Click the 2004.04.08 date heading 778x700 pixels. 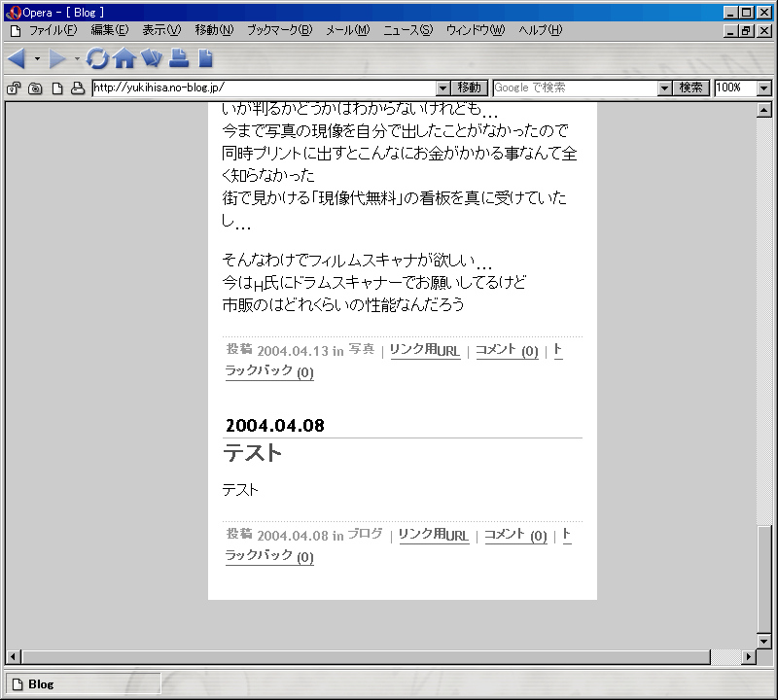point(275,426)
